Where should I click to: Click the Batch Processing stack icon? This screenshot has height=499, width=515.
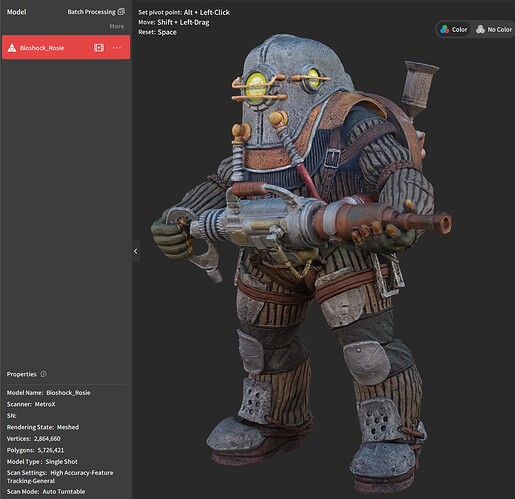(121, 12)
